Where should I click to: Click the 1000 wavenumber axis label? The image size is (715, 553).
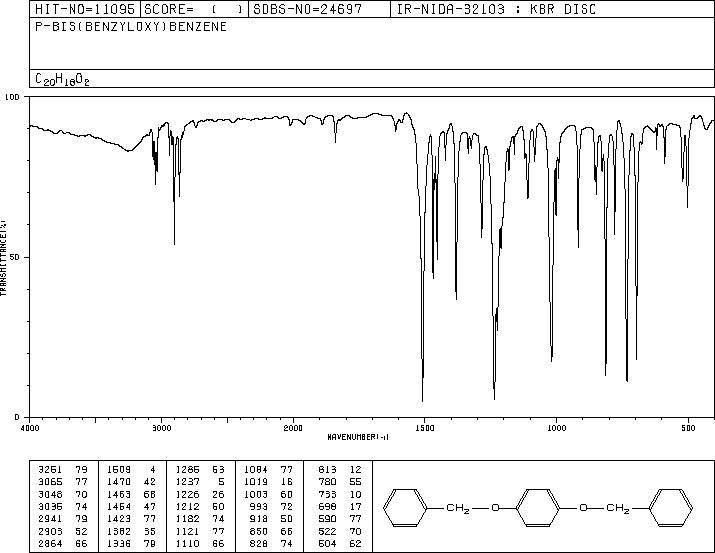click(x=556, y=428)
